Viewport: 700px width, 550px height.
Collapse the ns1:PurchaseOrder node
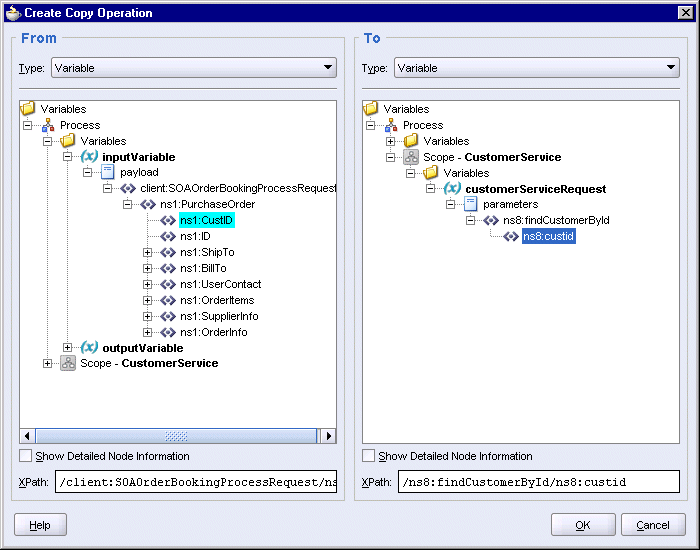tap(127, 204)
